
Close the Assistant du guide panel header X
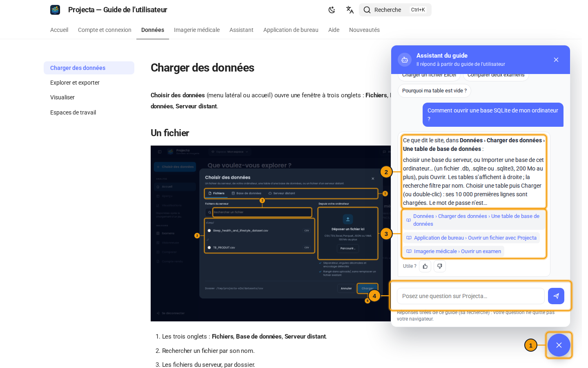[556, 60]
